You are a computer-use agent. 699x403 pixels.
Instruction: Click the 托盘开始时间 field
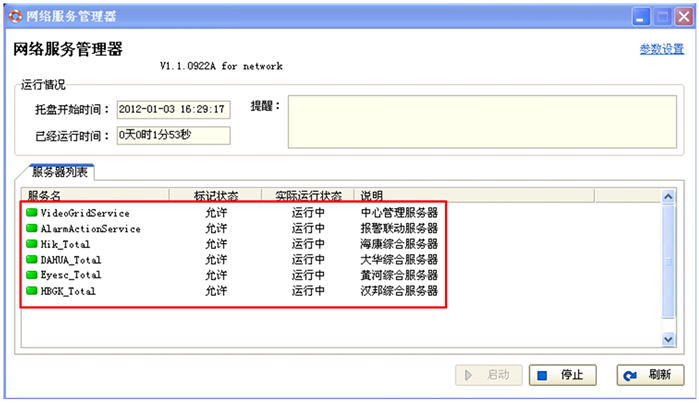172,109
